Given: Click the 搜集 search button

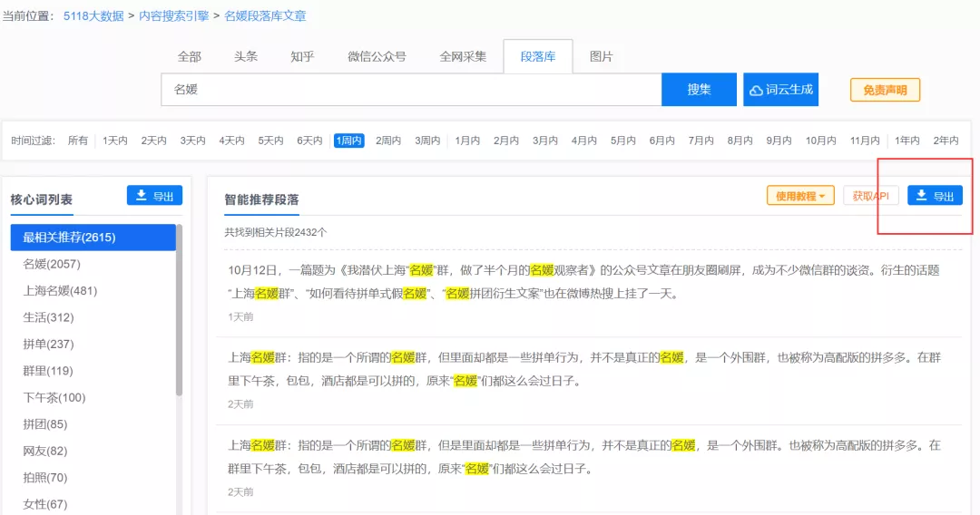Looking at the screenshot, I should tap(699, 90).
